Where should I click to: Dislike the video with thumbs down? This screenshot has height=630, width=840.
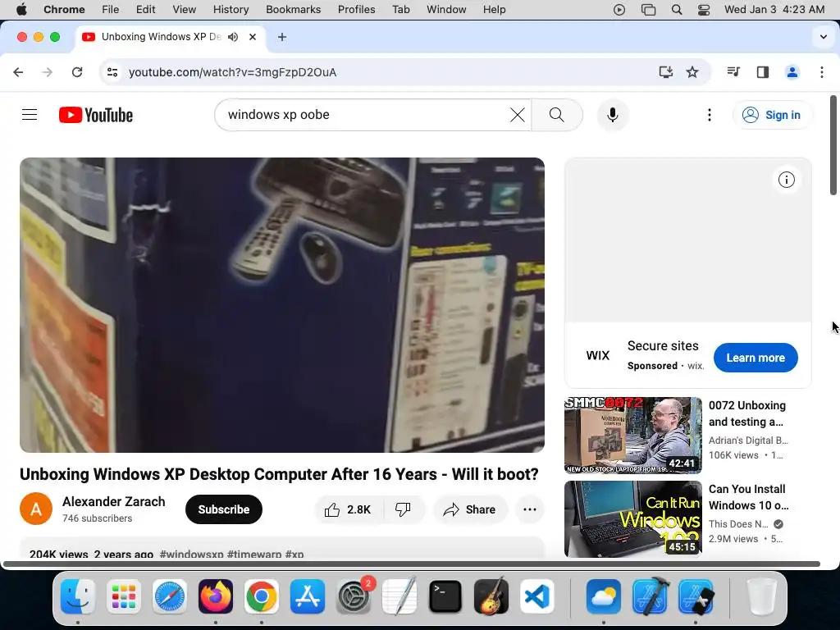tap(403, 509)
